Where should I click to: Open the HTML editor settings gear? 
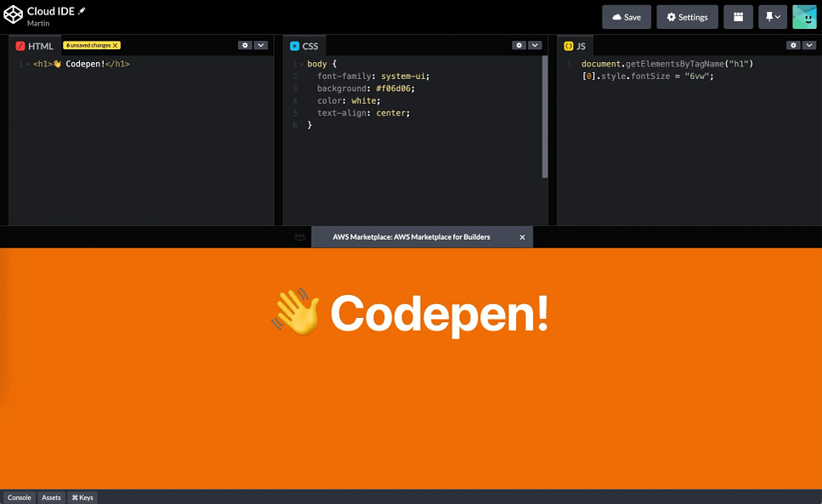coord(245,45)
